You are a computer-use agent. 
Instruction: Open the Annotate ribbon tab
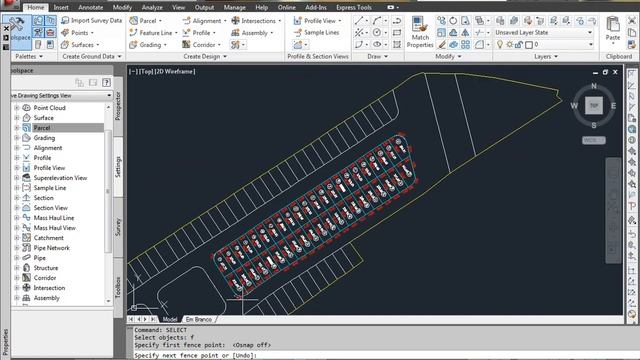(x=91, y=7)
